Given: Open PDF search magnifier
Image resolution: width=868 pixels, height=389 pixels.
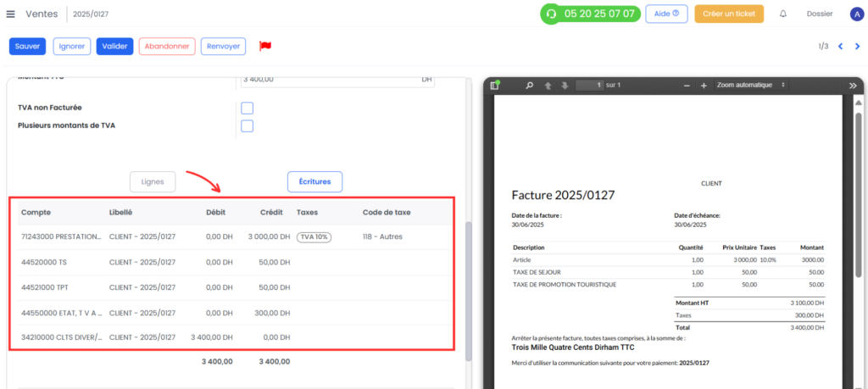Looking at the screenshot, I should coord(529,86).
